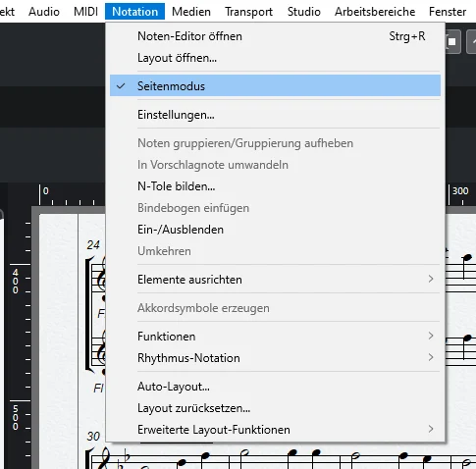Expand Erweiterte Layout-Funktionen submenu

click(x=275, y=430)
